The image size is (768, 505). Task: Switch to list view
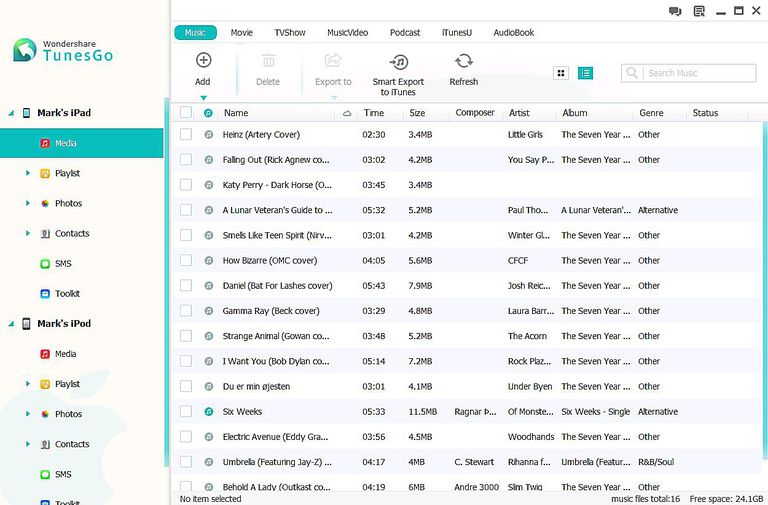[585, 73]
